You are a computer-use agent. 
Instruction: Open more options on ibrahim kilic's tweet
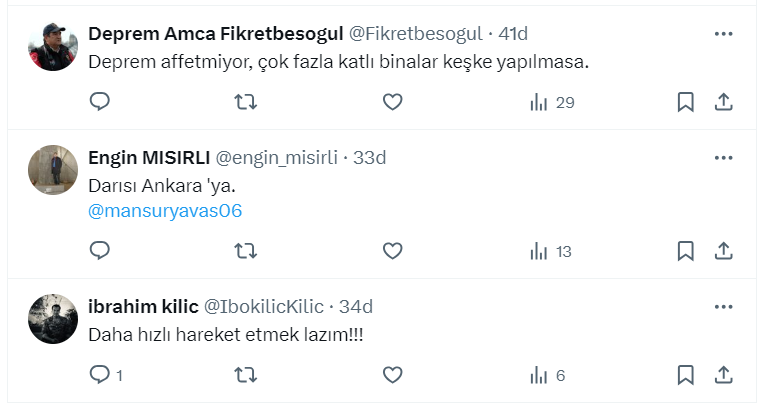click(x=724, y=305)
